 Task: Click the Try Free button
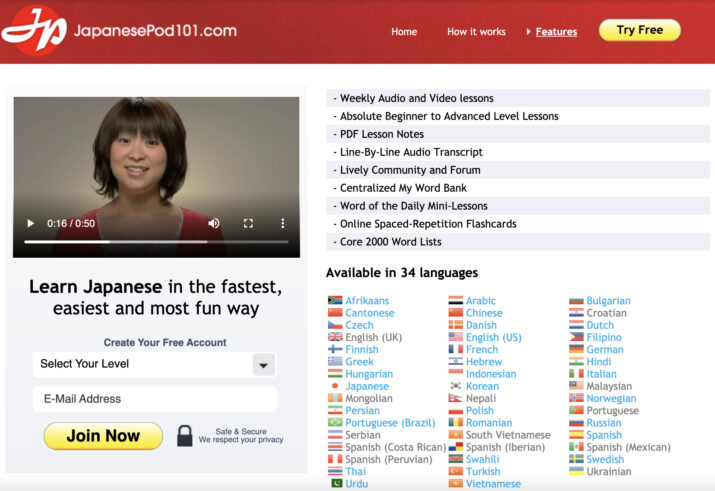(x=640, y=30)
